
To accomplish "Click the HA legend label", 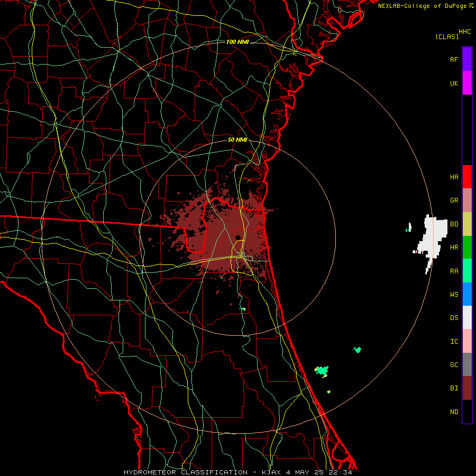I will pos(454,177).
